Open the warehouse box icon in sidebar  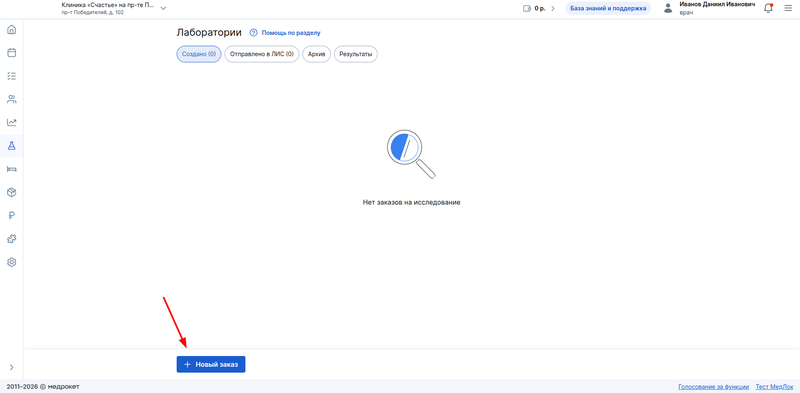pyautogui.click(x=11, y=192)
